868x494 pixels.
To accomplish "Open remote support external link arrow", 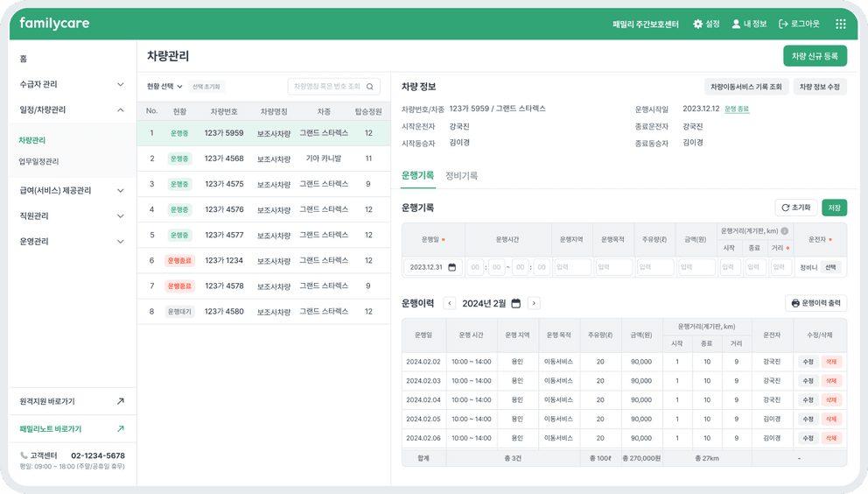I will [120, 401].
